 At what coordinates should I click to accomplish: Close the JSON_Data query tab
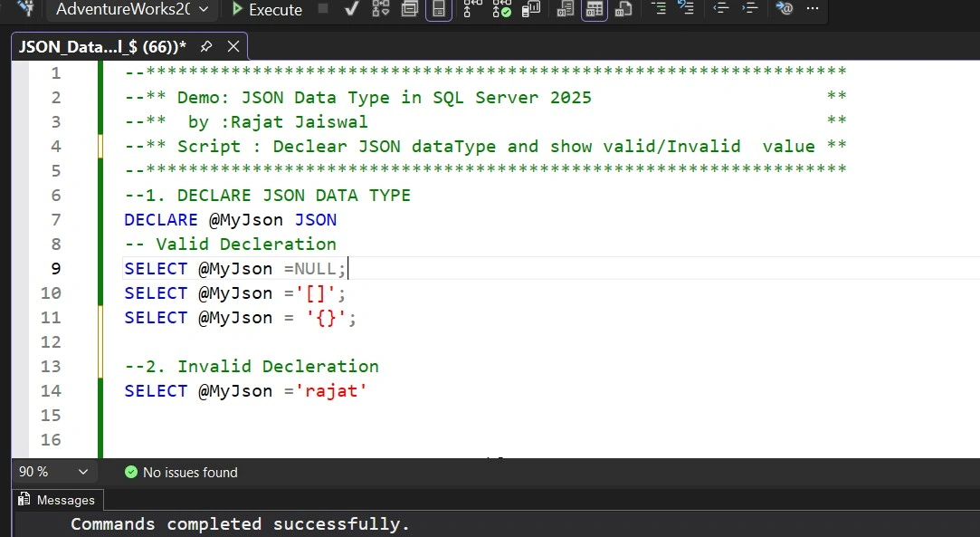233,46
